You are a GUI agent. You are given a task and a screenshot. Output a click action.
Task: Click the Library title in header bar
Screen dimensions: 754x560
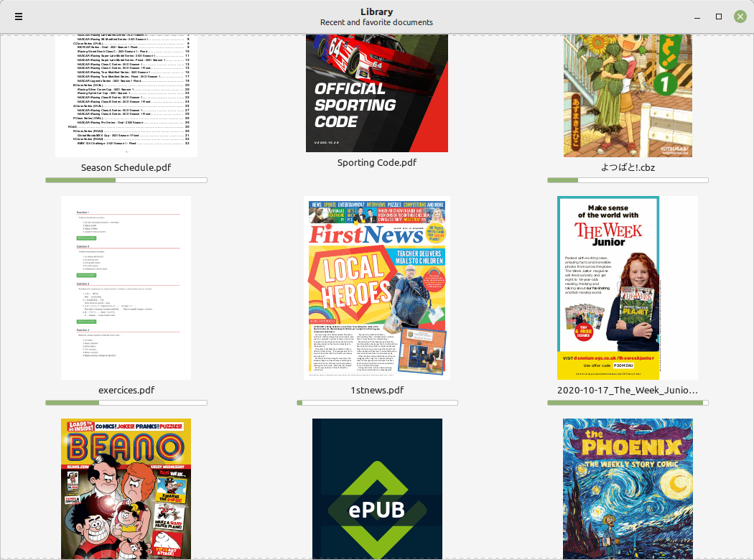click(376, 11)
